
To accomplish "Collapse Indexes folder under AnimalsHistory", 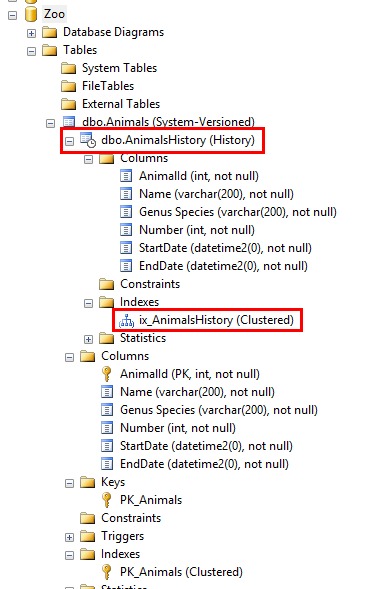I will pyautogui.click(x=88, y=303).
